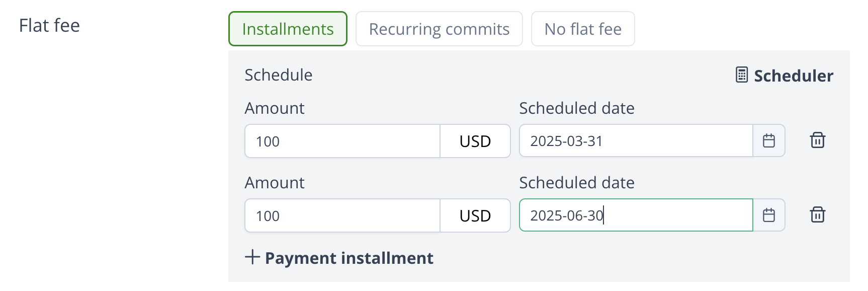Add a new Payment installment

(x=349, y=258)
